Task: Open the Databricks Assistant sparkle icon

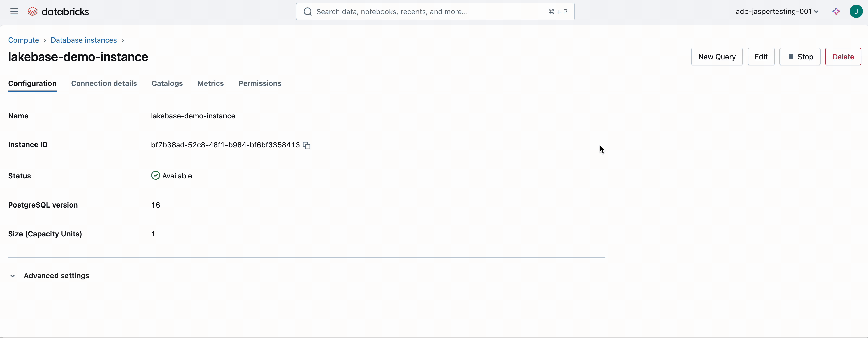Action: point(836,11)
